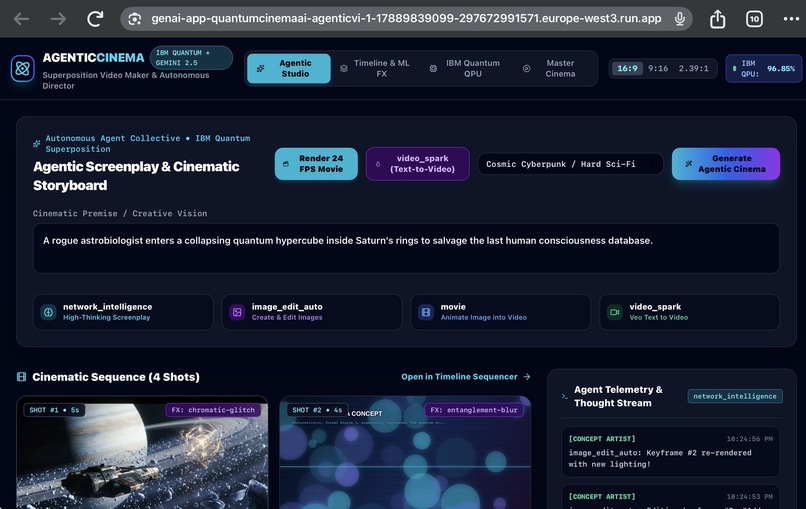
Task: Open the browser share icon
Action: point(718,19)
